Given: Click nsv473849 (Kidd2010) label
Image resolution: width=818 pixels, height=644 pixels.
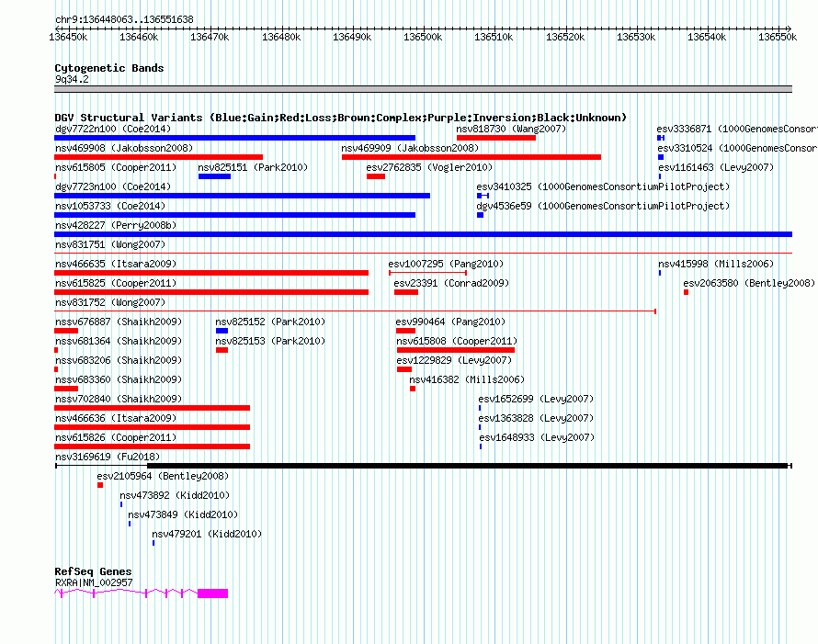Looking at the screenshot, I should [x=183, y=514].
